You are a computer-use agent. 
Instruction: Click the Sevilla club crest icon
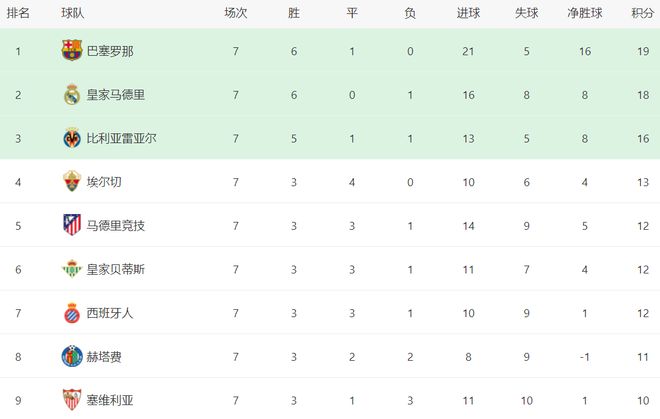pos(71,399)
